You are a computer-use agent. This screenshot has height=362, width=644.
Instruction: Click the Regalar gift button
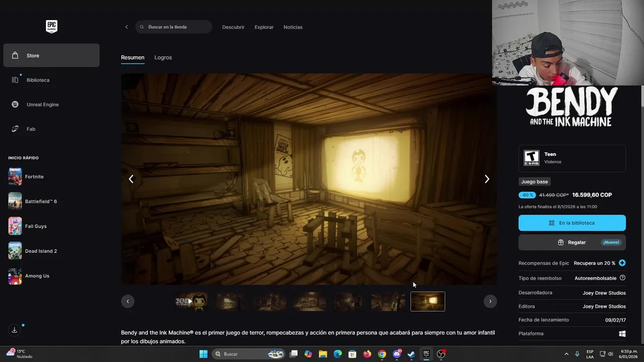[572, 242]
